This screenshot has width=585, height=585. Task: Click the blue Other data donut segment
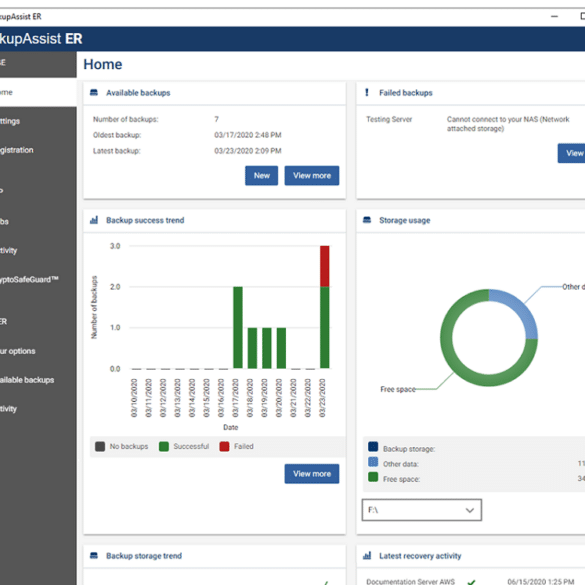[520, 308]
